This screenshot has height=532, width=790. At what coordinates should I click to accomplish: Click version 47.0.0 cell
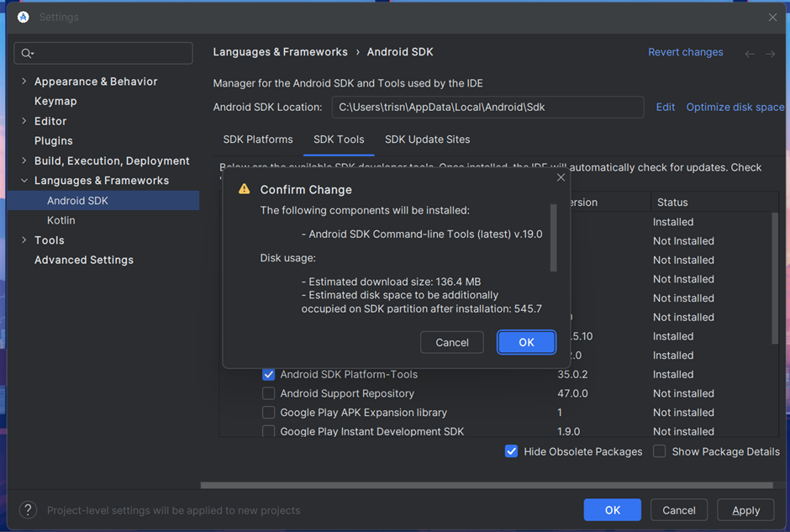click(x=572, y=393)
